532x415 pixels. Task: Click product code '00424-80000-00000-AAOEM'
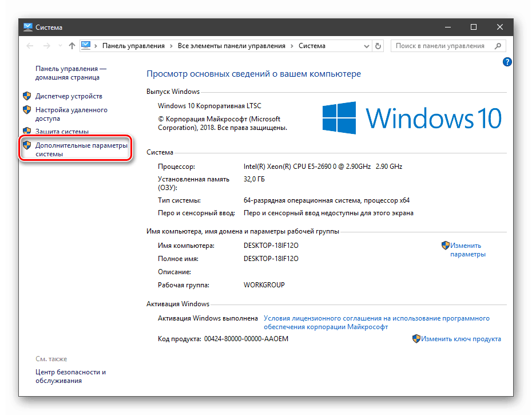246,339
